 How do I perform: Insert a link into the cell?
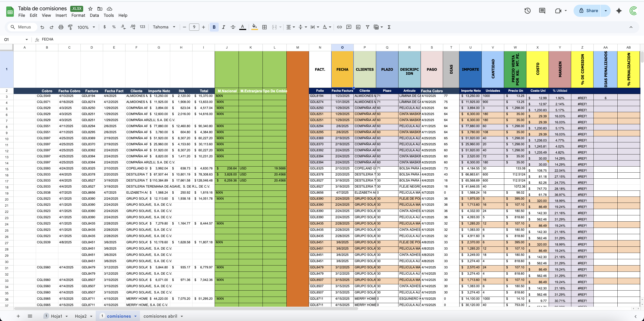point(339,27)
